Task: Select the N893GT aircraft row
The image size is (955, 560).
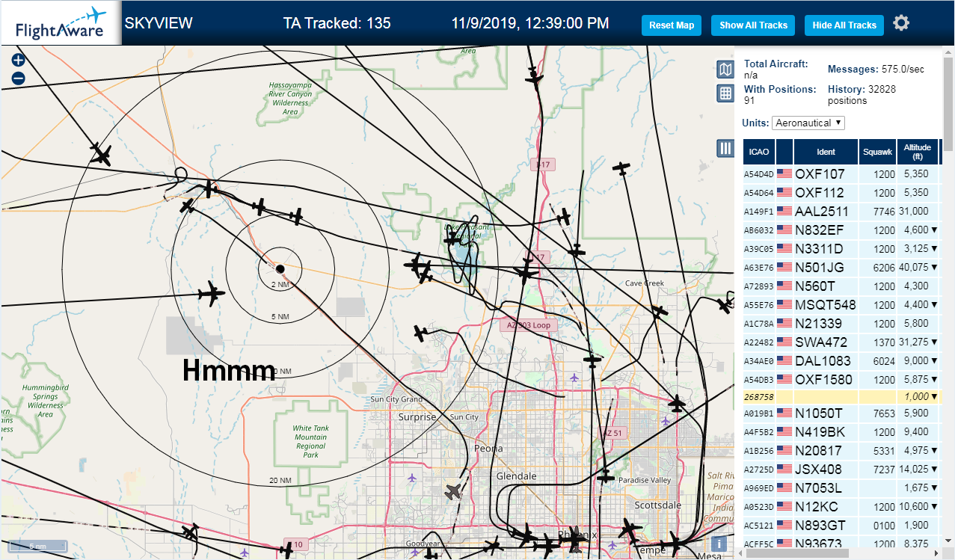Action: [843, 525]
